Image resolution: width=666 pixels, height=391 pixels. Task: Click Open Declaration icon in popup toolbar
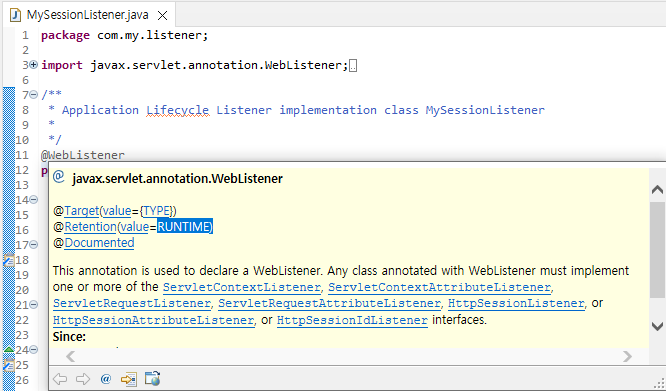click(x=128, y=379)
